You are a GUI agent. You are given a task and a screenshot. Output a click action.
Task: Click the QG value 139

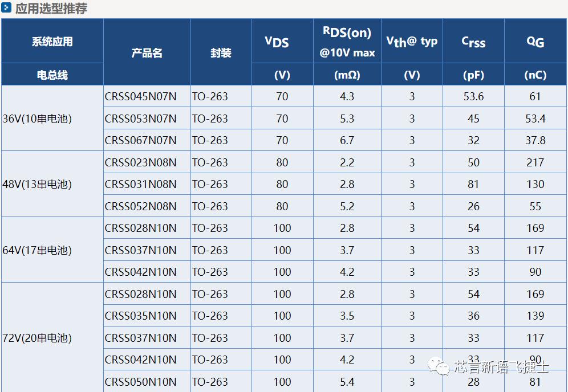tap(535, 316)
